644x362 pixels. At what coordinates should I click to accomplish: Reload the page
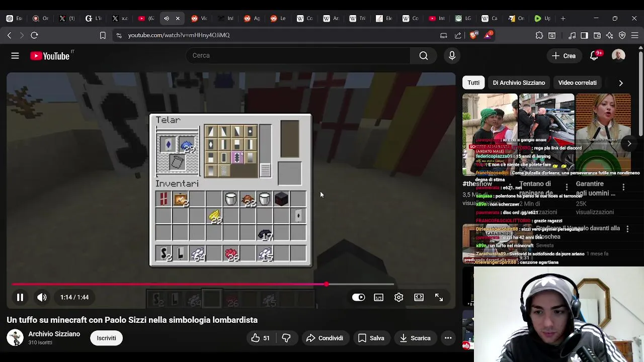pyautogui.click(x=34, y=35)
